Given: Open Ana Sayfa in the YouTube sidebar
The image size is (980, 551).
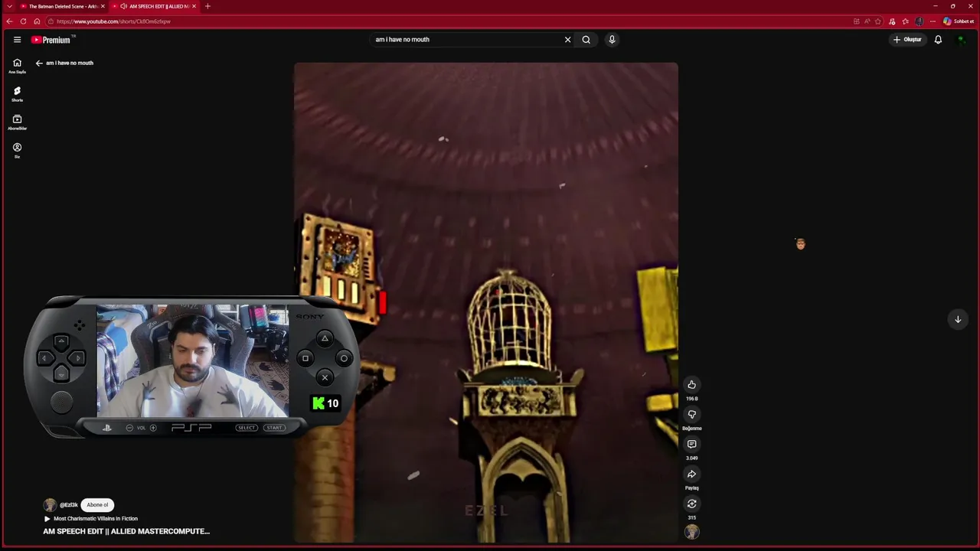Looking at the screenshot, I should [x=17, y=67].
